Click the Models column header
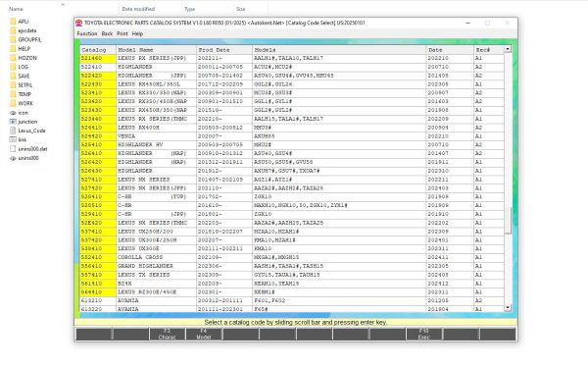This screenshot has height=366, width=588. point(339,50)
